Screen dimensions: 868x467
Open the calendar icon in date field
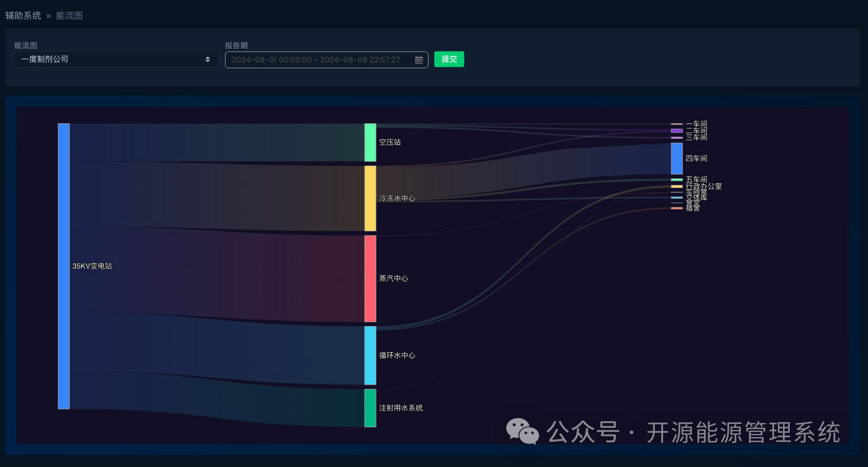(418, 60)
